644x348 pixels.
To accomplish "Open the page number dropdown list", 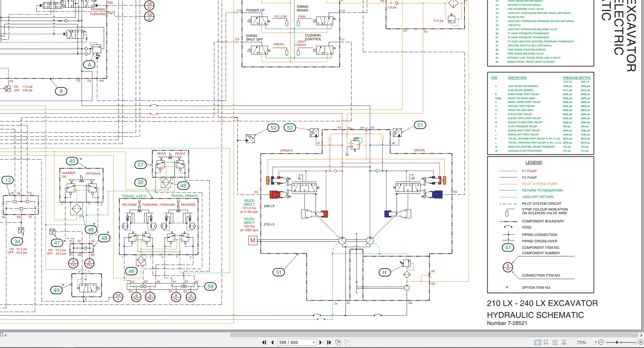I will (313, 342).
